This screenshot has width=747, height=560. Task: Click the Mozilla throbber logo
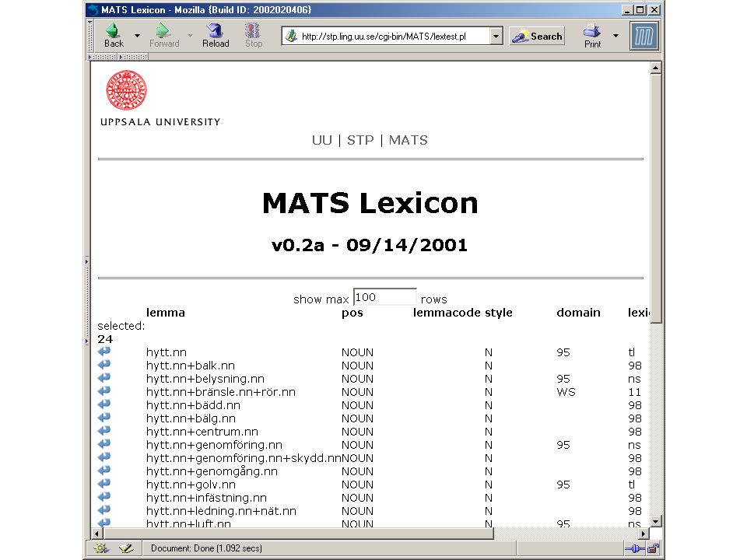644,36
